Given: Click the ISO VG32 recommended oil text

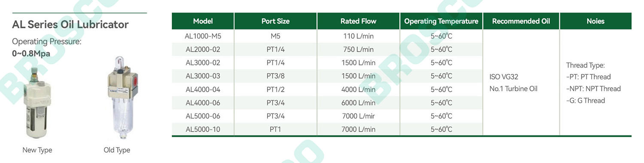Looking at the screenshot, I should pos(504,77).
